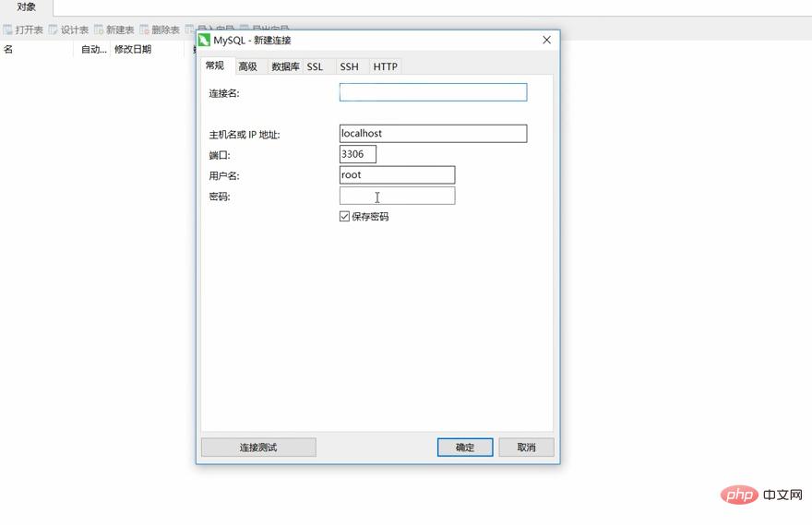
Task: Click the Open Table (打开表) toolbar icon
Action: 7,30
